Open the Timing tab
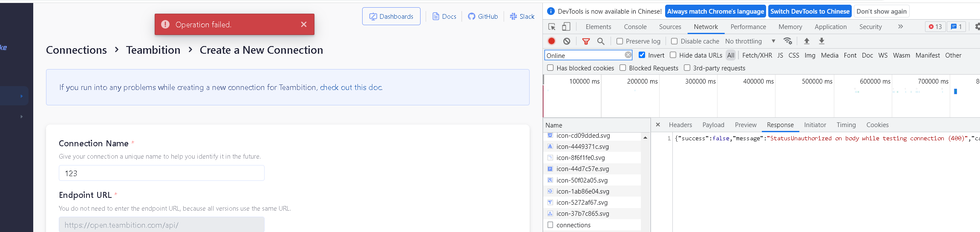The height and width of the screenshot is (232, 980). click(846, 125)
